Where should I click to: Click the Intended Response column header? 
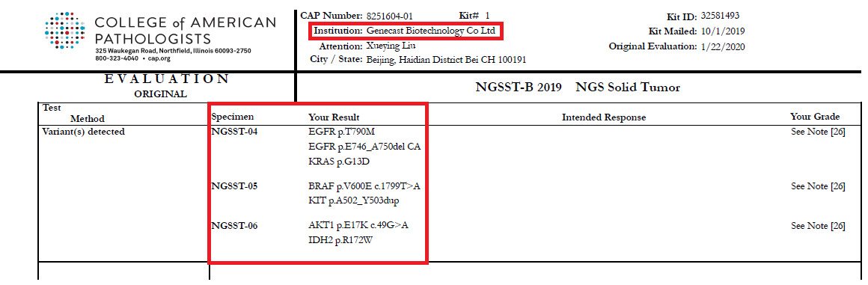point(604,117)
